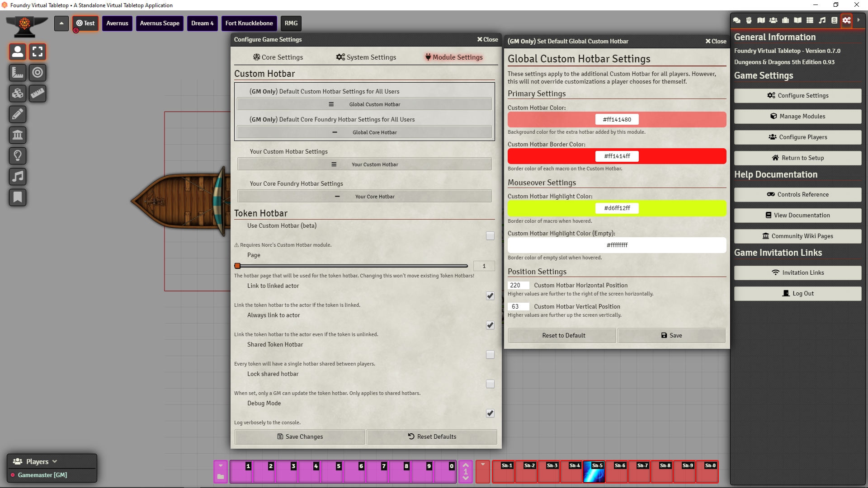The width and height of the screenshot is (868, 488).
Task: Click the Manage Modules button
Action: coord(797,117)
